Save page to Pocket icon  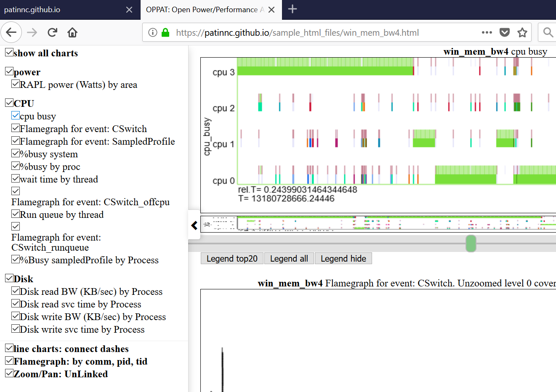(x=504, y=32)
